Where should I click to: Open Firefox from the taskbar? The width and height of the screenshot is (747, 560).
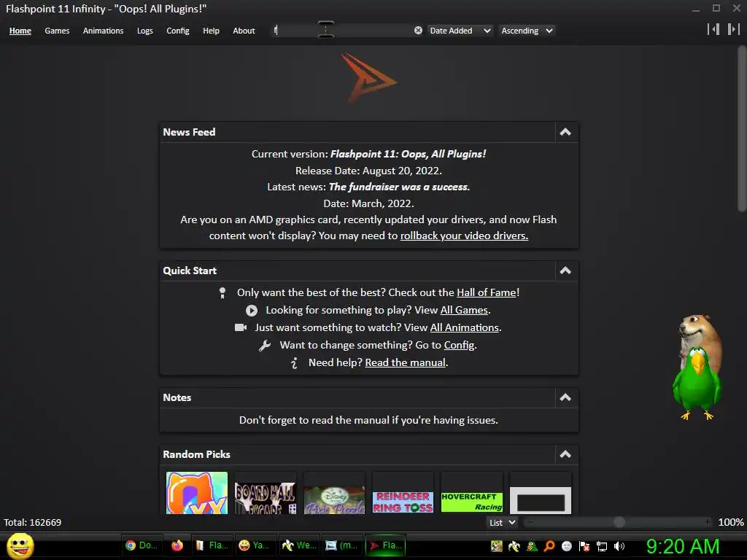(177, 545)
